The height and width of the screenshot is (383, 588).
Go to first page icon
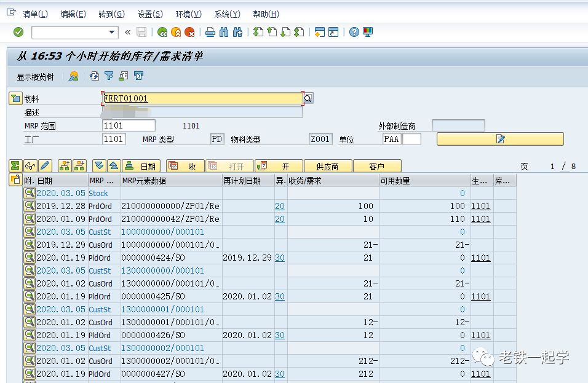tap(258, 32)
